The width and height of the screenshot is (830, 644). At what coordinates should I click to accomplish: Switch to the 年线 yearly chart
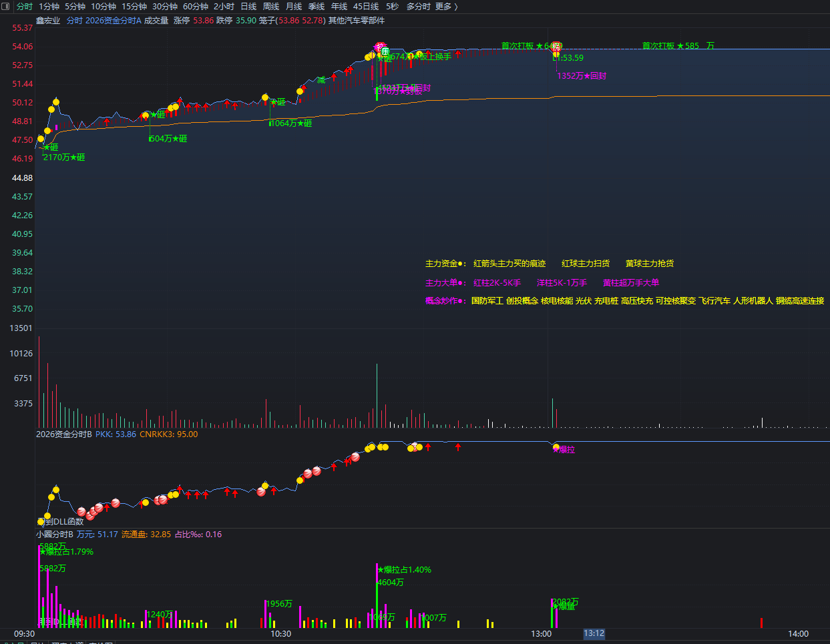pyautogui.click(x=339, y=7)
